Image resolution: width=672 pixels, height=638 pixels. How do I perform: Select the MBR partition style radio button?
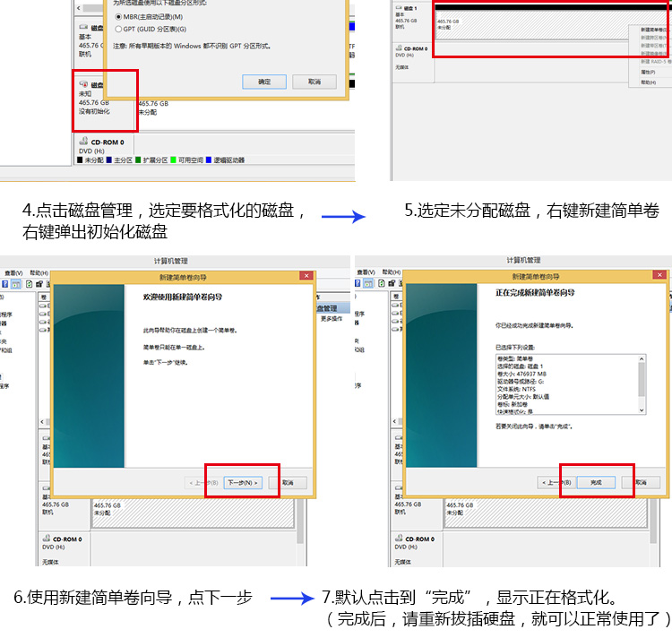(x=118, y=17)
